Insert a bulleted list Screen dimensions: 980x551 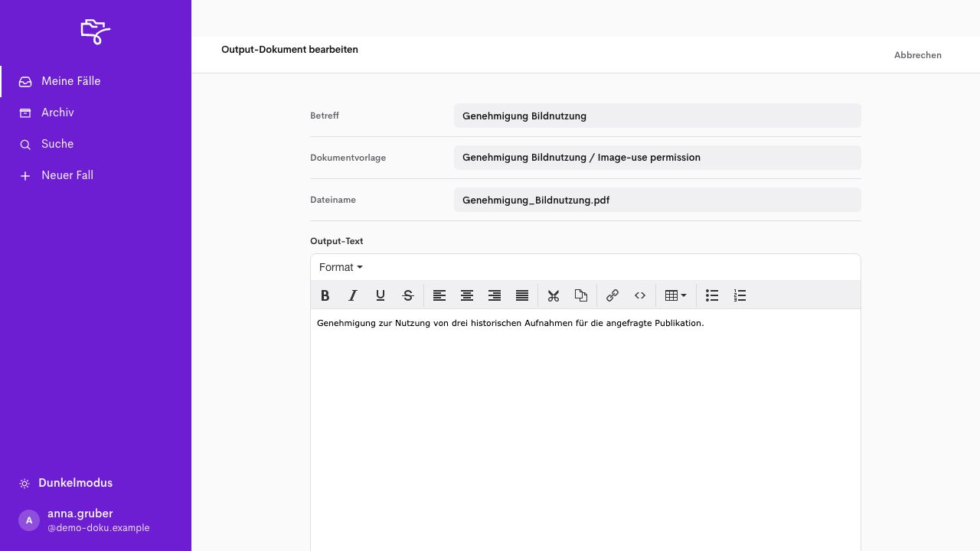coord(712,295)
